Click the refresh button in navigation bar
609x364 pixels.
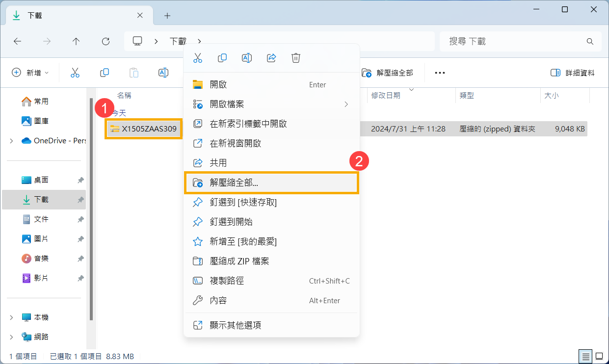coord(106,42)
